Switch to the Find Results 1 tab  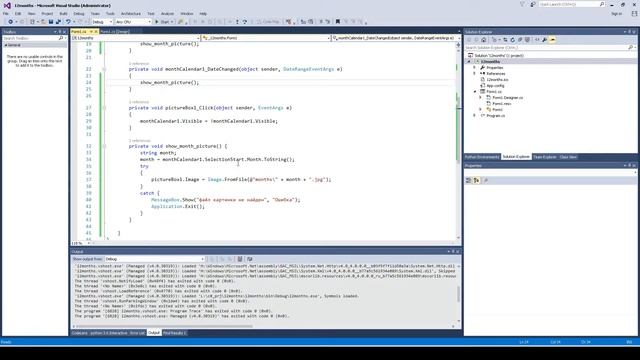(174, 333)
